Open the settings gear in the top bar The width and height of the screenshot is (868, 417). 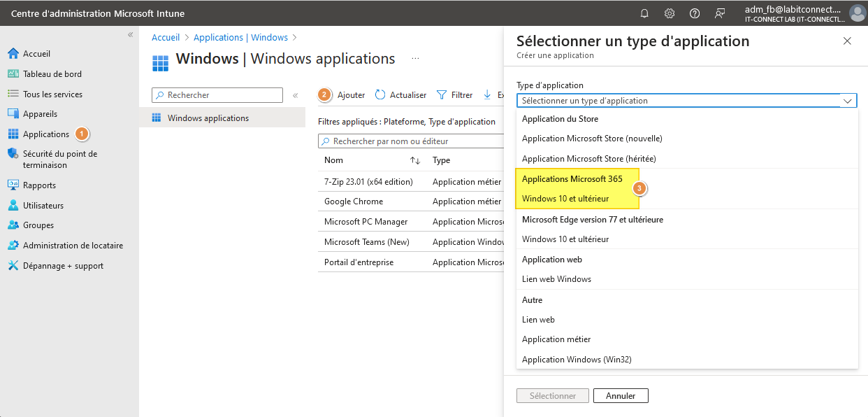pyautogui.click(x=669, y=13)
